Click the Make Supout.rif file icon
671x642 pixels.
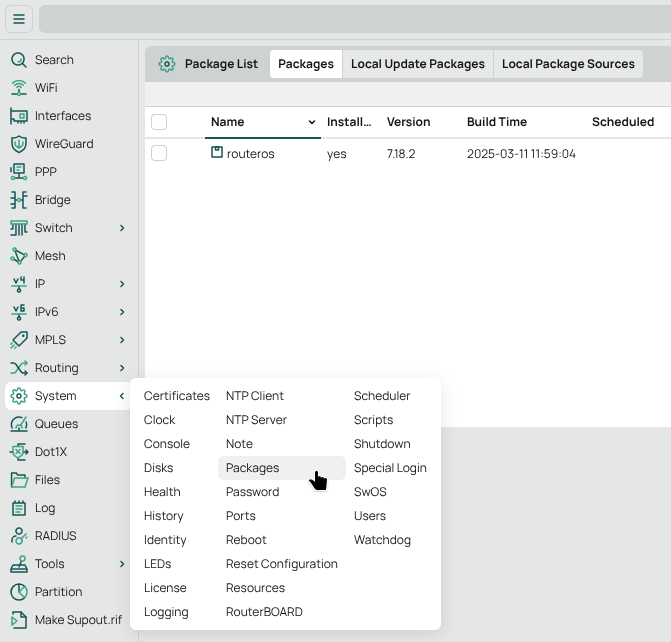[19, 620]
